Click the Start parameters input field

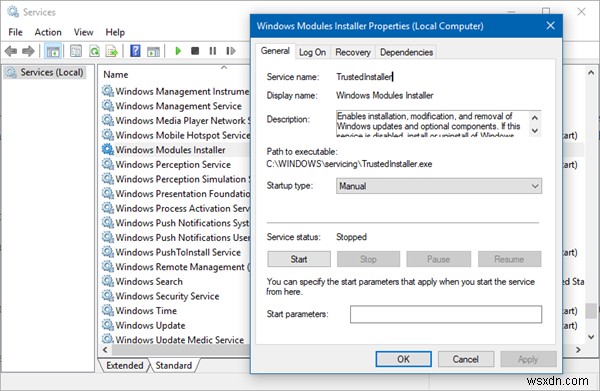pos(446,314)
